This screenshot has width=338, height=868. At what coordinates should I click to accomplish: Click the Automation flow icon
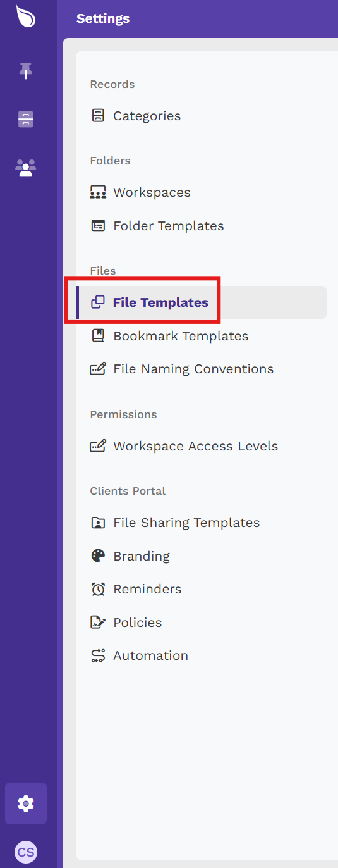click(x=98, y=655)
